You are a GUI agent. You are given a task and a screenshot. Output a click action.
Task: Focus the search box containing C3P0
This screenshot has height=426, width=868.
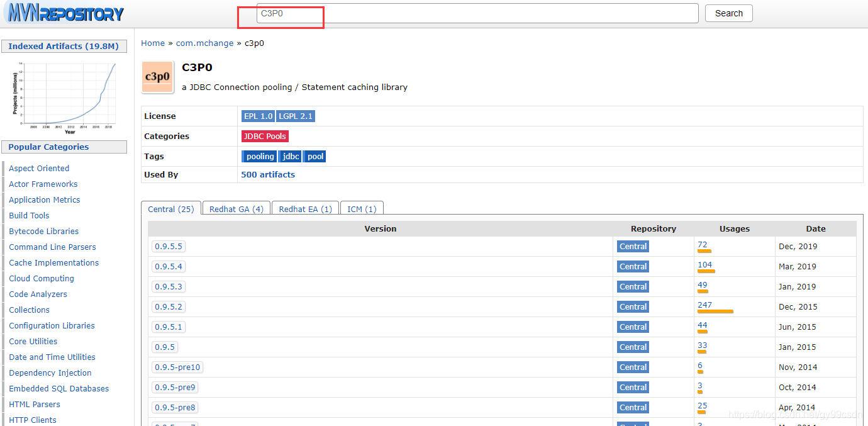pos(477,13)
